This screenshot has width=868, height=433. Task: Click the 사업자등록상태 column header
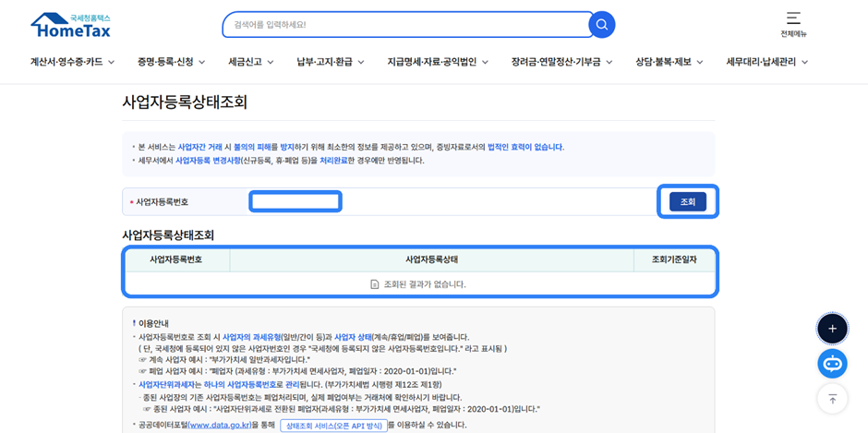431,259
